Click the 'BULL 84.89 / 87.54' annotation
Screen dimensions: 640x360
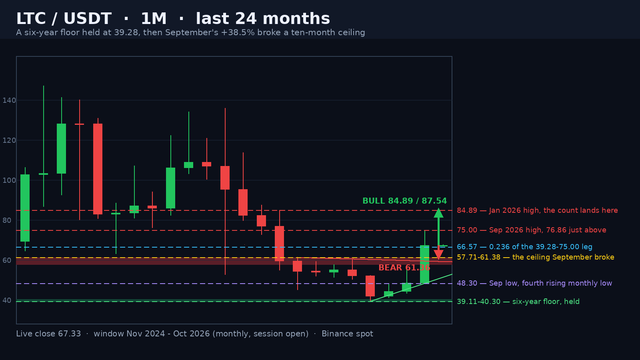pos(404,201)
